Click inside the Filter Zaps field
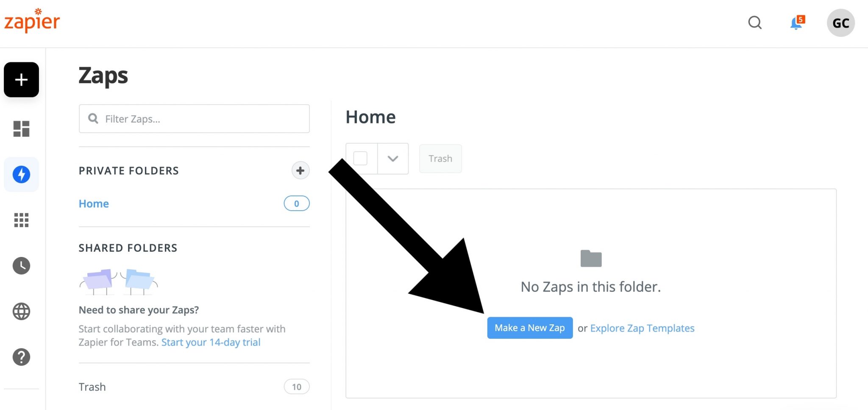This screenshot has width=868, height=410. (x=194, y=119)
